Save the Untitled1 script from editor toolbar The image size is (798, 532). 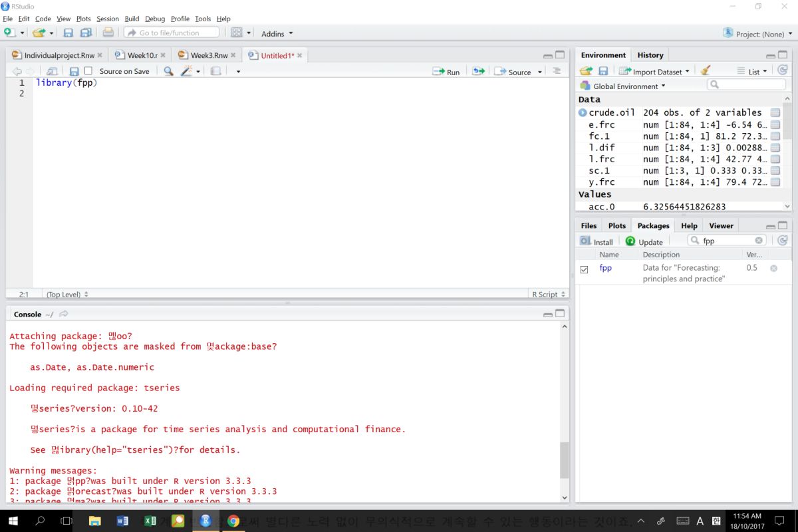coord(74,71)
